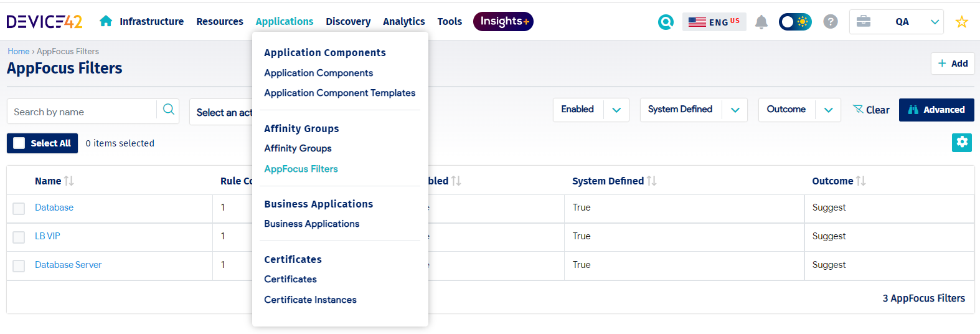Tick the Database Server row checkbox
The width and height of the screenshot is (980, 334).
19,265
